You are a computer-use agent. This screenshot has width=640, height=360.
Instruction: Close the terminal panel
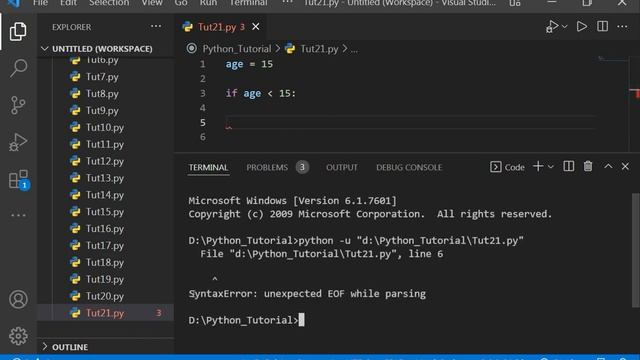pos(625,167)
